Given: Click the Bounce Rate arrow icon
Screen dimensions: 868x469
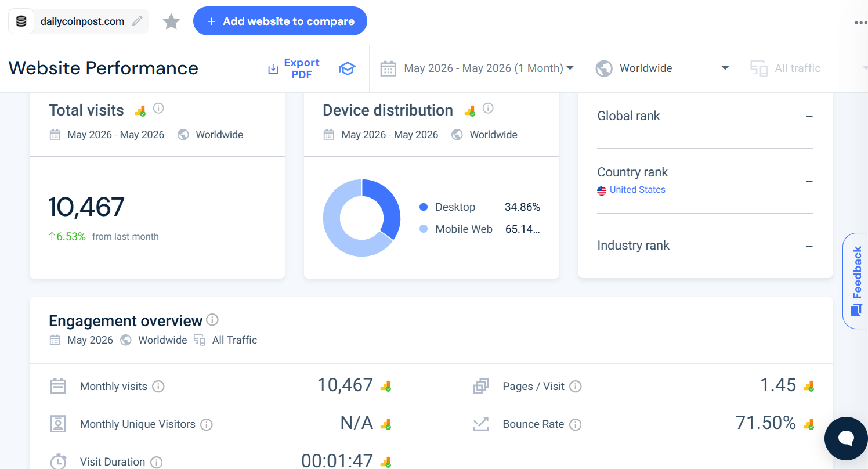Looking at the screenshot, I should pyautogui.click(x=481, y=424).
